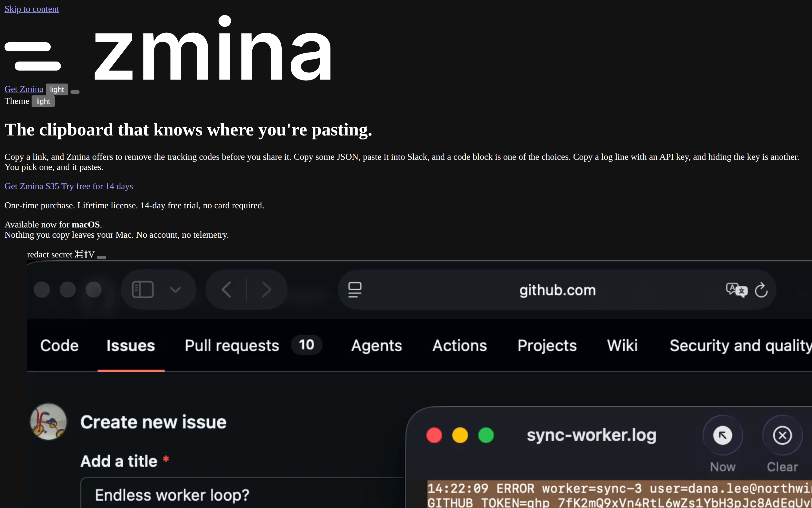Open the Wiki tab
The height and width of the screenshot is (508, 812).
pos(623,345)
